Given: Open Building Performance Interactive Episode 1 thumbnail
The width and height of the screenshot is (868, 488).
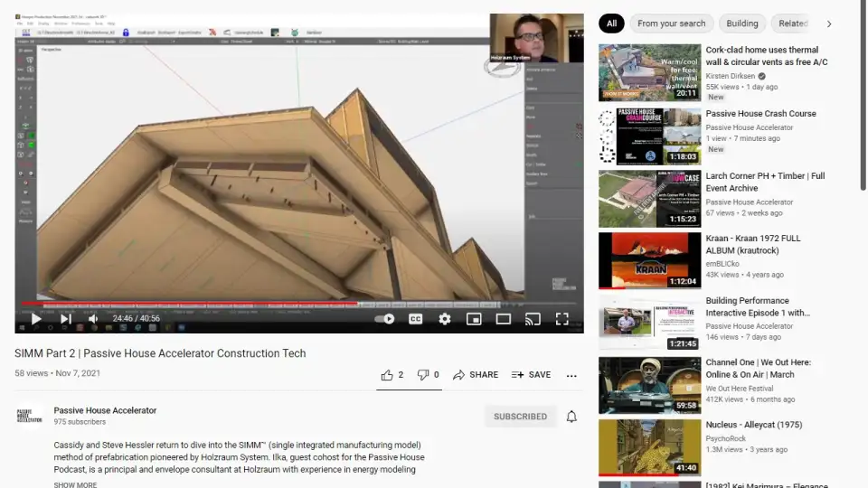Looking at the screenshot, I should 649,323.
